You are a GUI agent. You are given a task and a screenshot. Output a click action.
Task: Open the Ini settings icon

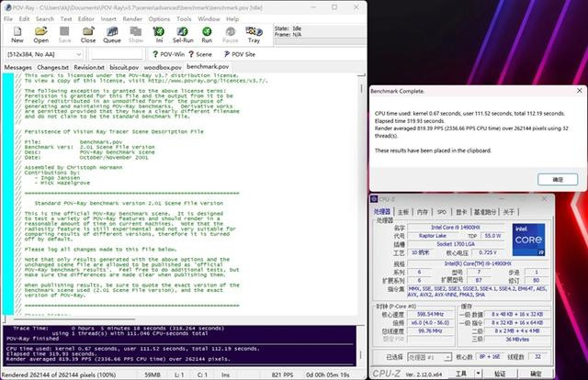[x=159, y=35]
